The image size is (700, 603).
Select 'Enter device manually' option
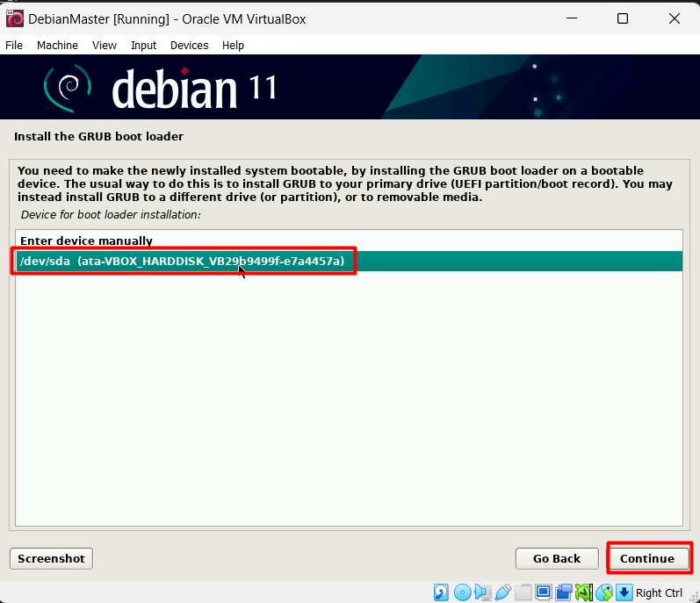pos(349,240)
